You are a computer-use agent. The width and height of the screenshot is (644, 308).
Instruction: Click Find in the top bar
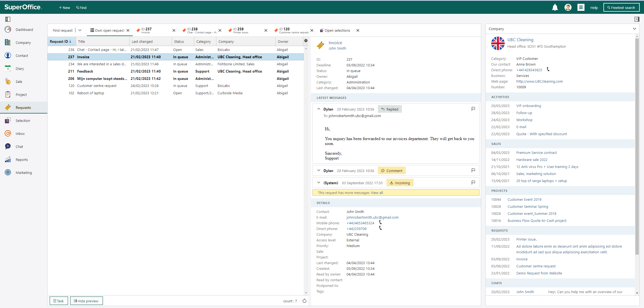(81, 8)
